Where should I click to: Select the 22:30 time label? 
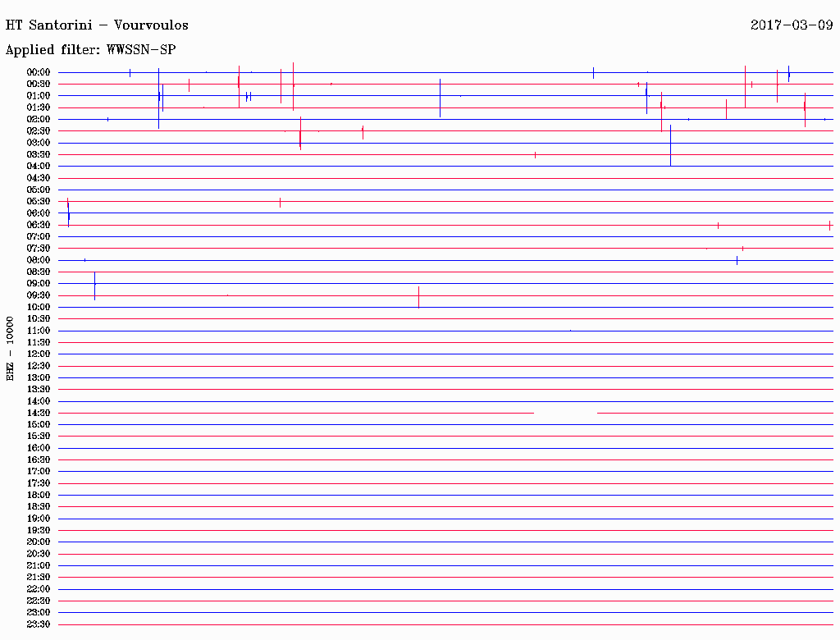39,601
